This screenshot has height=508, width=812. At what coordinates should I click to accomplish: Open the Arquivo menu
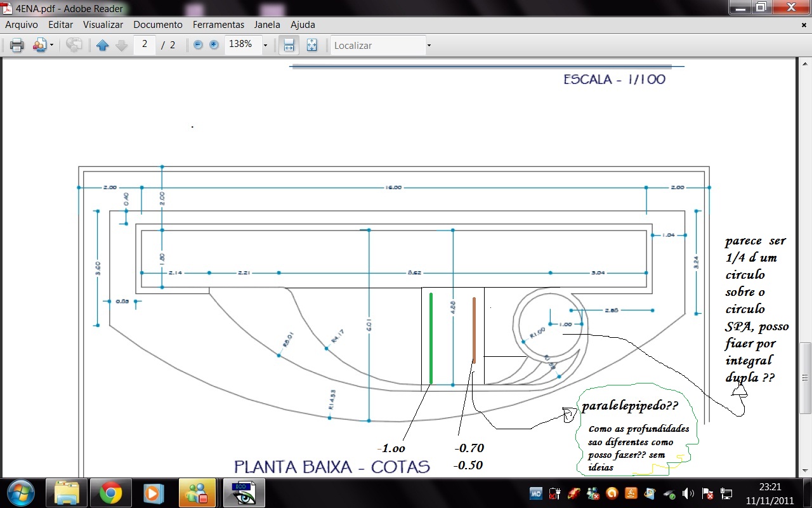point(22,25)
